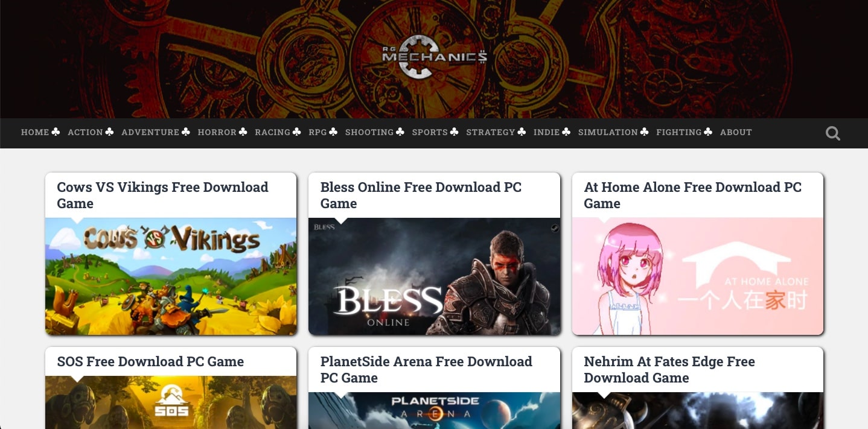Screen dimensions: 868x429
Task: Click the club icon after Adventure
Action: pyautogui.click(x=186, y=132)
